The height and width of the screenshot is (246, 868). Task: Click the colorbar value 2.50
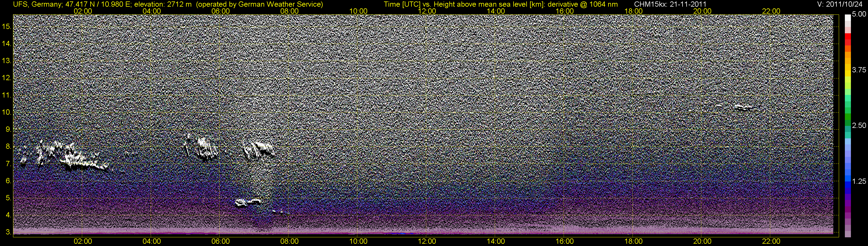pyautogui.click(x=859, y=126)
